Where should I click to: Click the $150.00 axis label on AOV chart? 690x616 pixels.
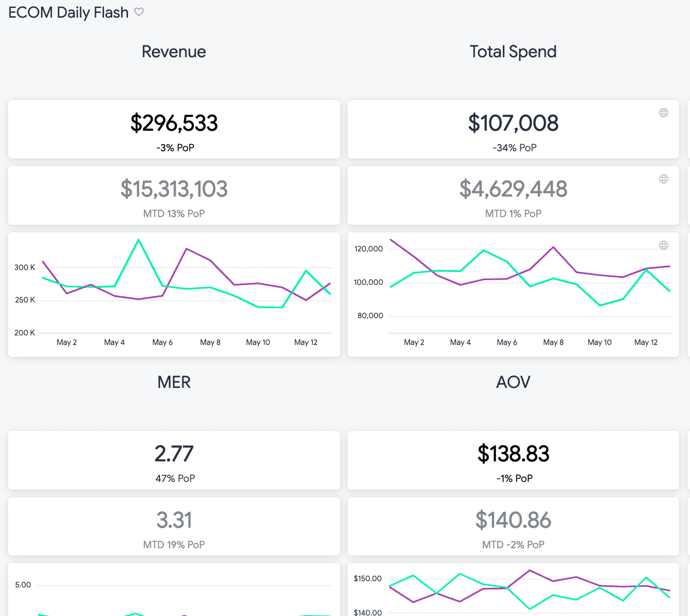point(368,579)
